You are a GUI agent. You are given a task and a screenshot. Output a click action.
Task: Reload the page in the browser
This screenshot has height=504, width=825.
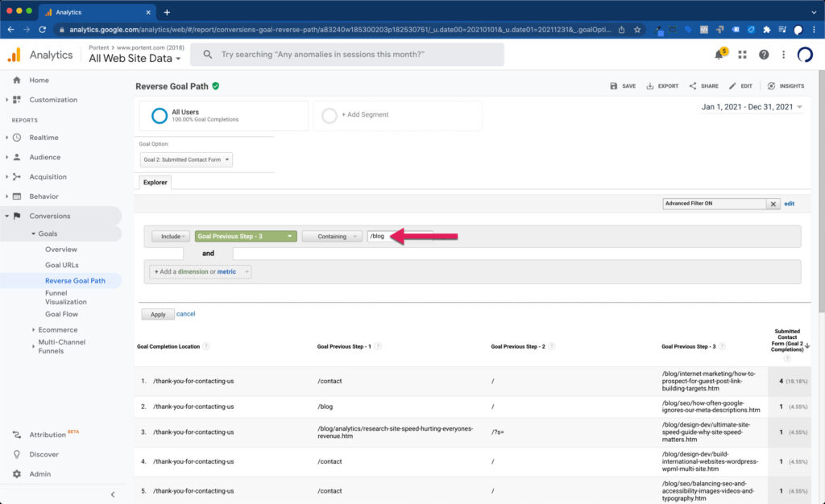(x=43, y=30)
